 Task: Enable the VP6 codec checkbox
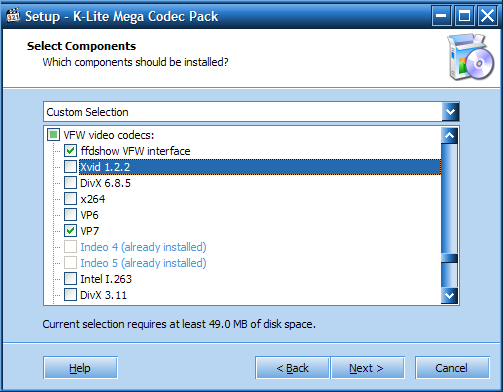tap(70, 215)
